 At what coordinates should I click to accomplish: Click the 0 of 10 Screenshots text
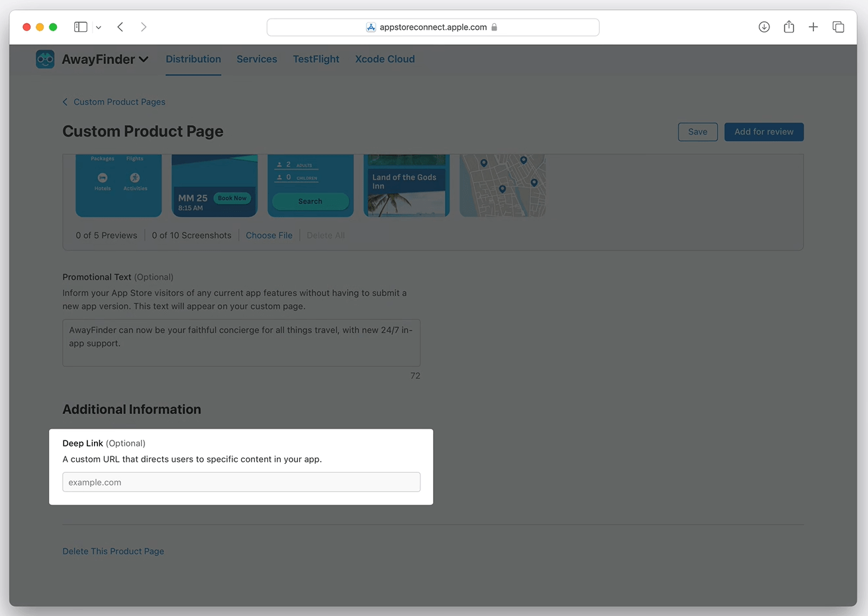tap(191, 235)
